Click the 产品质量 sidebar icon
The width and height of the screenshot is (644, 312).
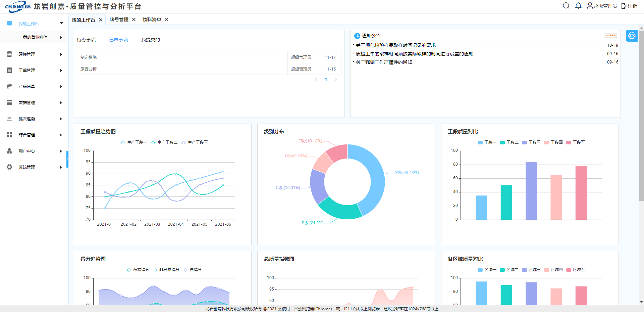click(x=9, y=86)
